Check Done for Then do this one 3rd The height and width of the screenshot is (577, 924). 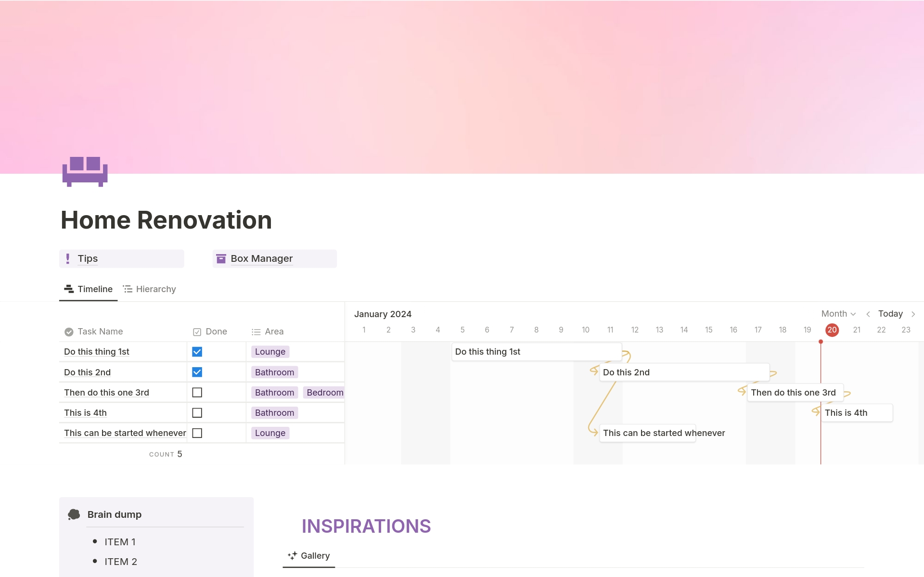coord(197,392)
